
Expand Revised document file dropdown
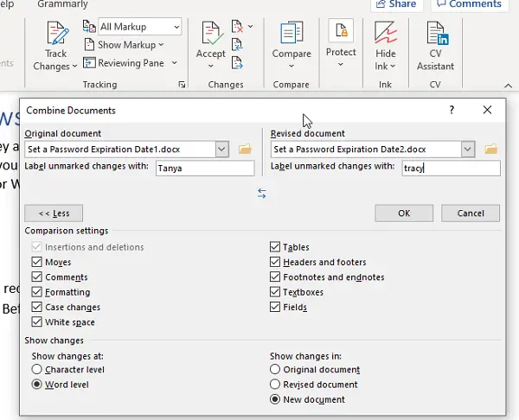coord(468,150)
